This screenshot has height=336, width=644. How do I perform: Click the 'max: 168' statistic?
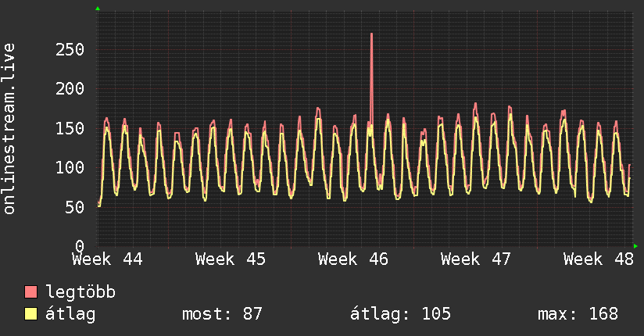tap(578, 314)
